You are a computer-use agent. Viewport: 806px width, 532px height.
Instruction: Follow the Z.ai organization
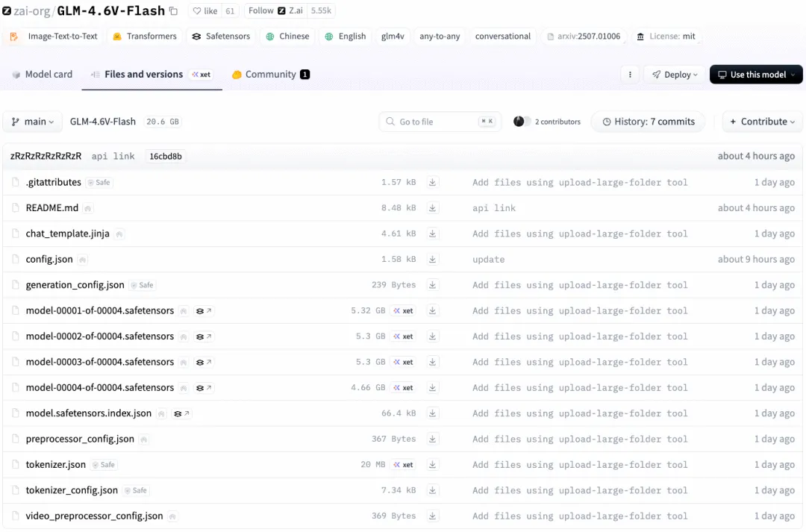click(x=260, y=11)
